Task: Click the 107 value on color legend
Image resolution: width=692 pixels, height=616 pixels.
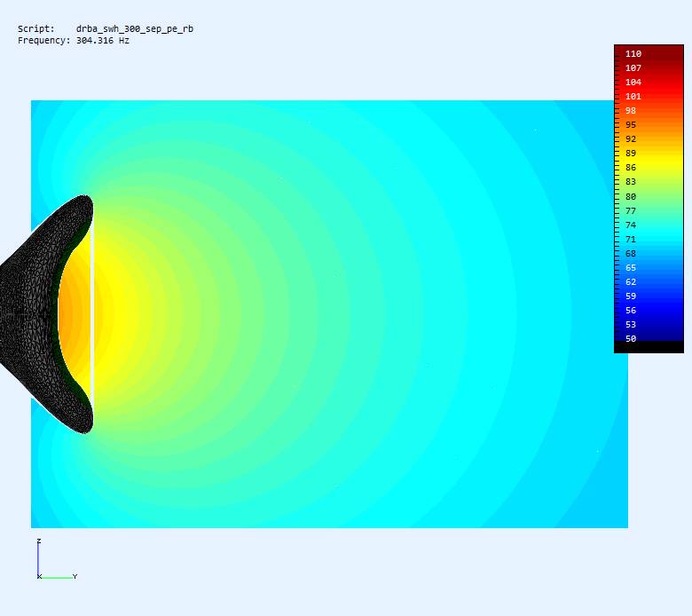Action: point(633,68)
